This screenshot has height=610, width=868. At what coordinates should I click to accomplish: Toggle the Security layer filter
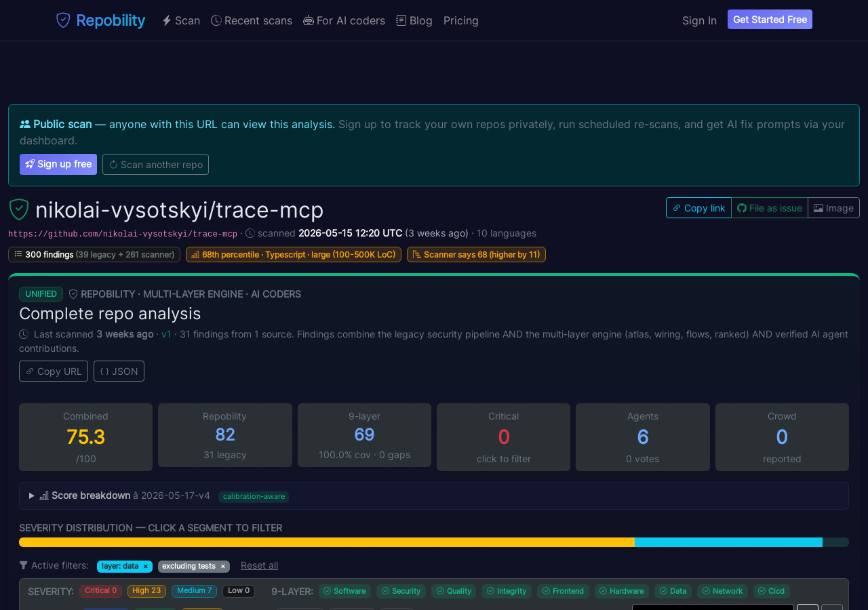401,591
